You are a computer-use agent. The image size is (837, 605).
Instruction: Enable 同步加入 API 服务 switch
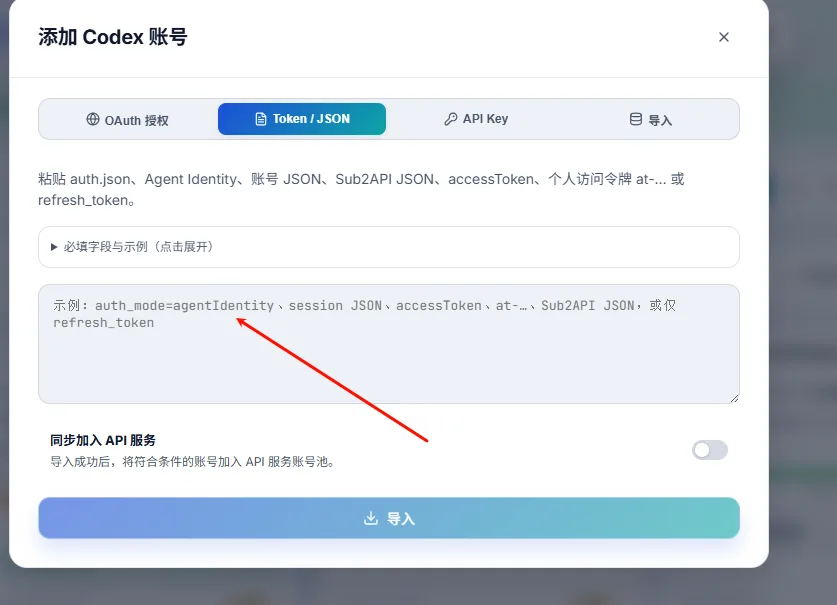[709, 450]
